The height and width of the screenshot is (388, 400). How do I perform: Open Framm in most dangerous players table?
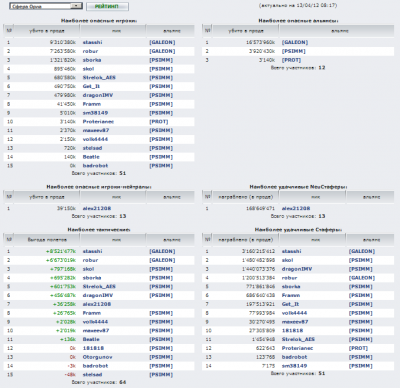pos(92,104)
